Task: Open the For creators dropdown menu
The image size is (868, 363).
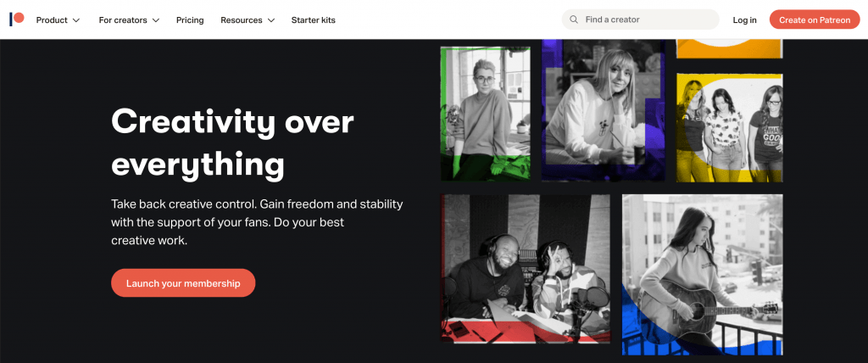Action: click(x=129, y=20)
